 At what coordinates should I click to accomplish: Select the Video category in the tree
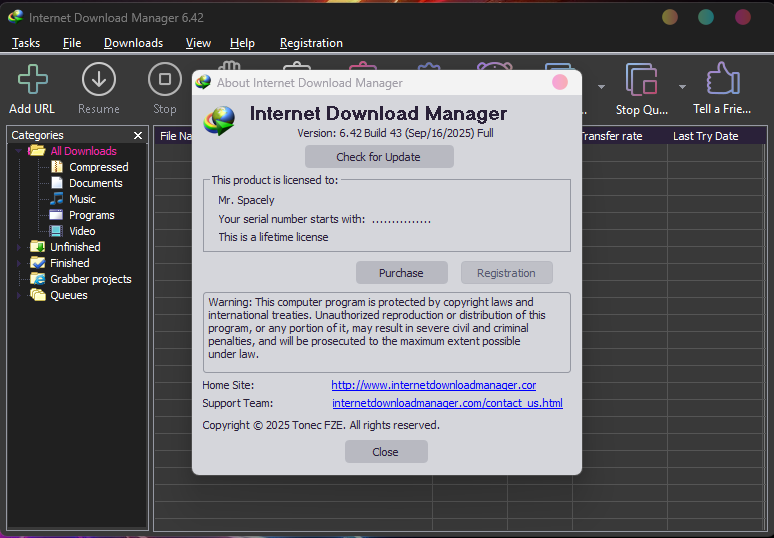(x=82, y=231)
